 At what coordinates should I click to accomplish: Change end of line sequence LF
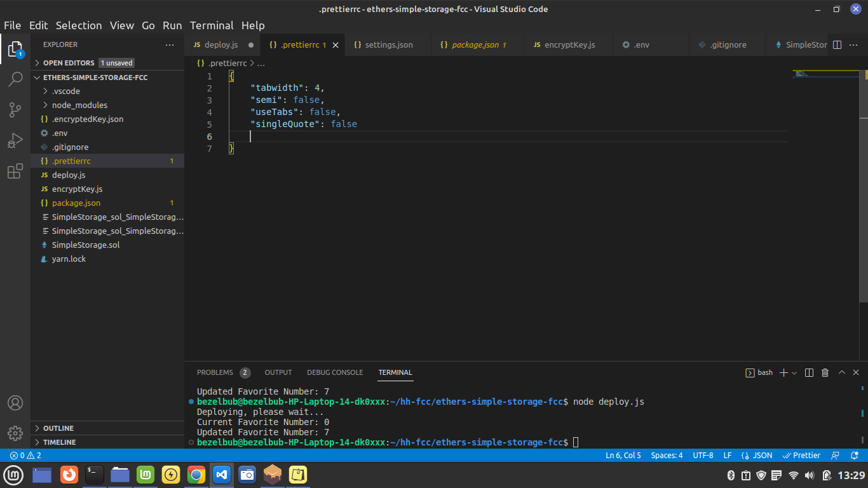coord(728,456)
